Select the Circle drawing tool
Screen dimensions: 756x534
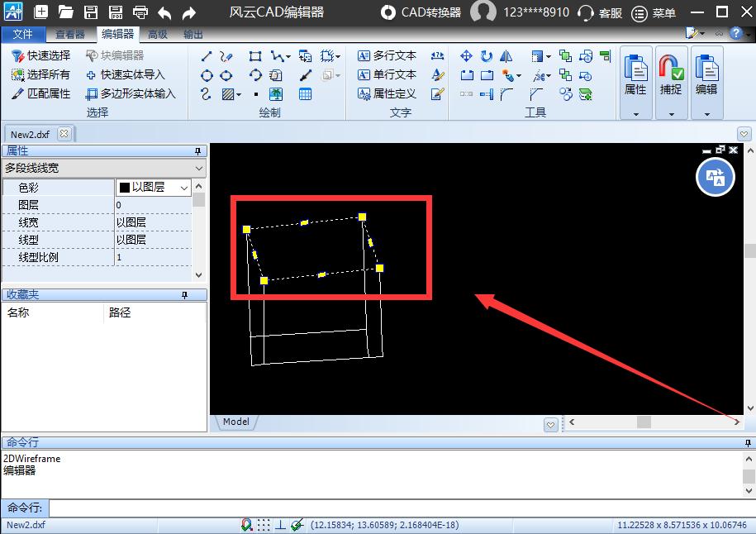tap(207, 74)
